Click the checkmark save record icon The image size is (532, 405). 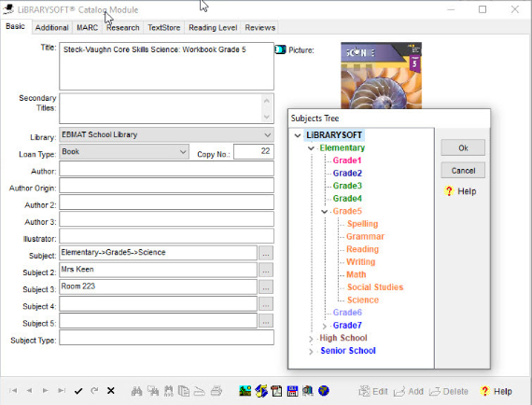click(78, 391)
